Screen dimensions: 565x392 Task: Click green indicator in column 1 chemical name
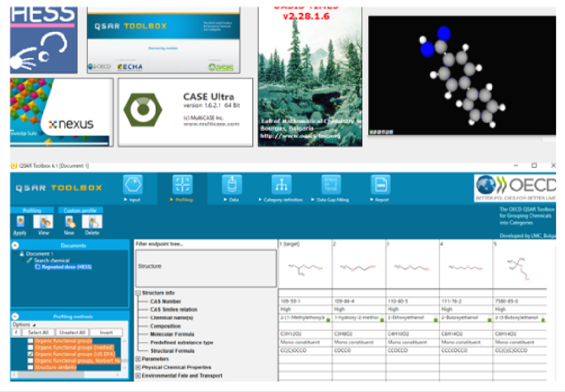point(328,320)
